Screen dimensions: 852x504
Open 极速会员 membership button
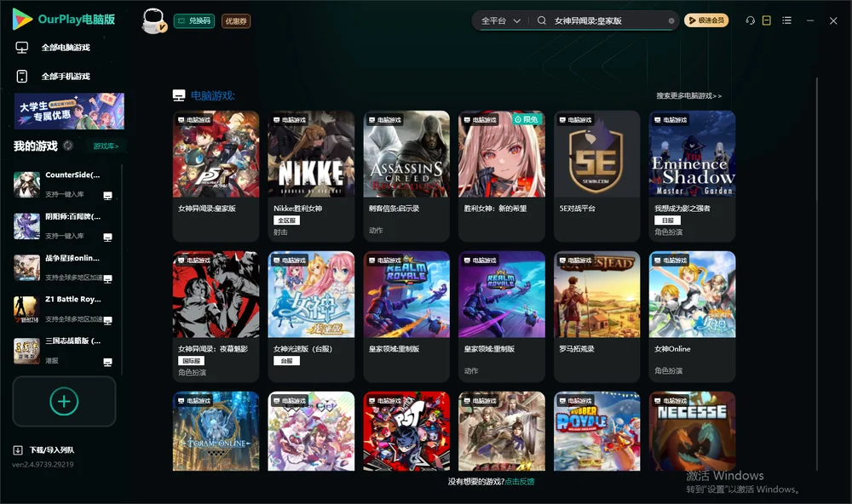pos(706,20)
